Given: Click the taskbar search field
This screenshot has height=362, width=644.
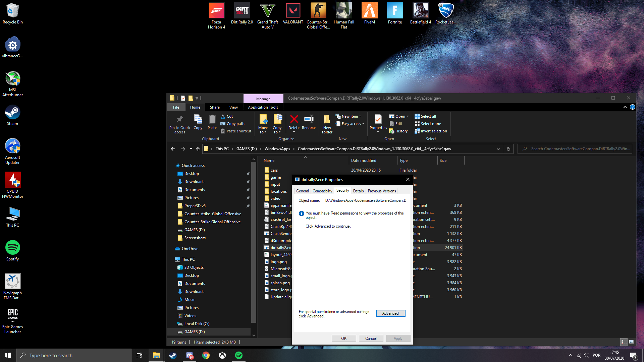Looking at the screenshot, I should click(x=74, y=355).
